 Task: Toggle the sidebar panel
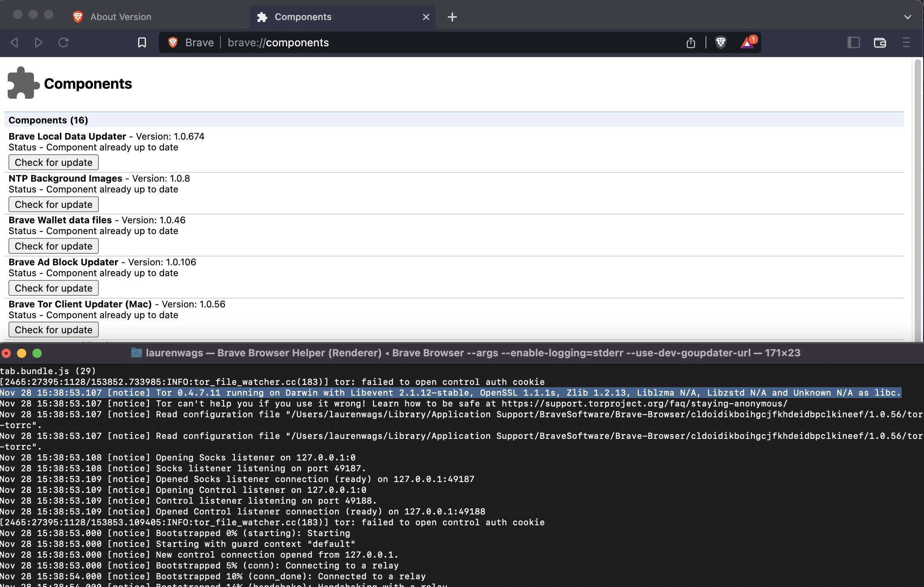(854, 42)
